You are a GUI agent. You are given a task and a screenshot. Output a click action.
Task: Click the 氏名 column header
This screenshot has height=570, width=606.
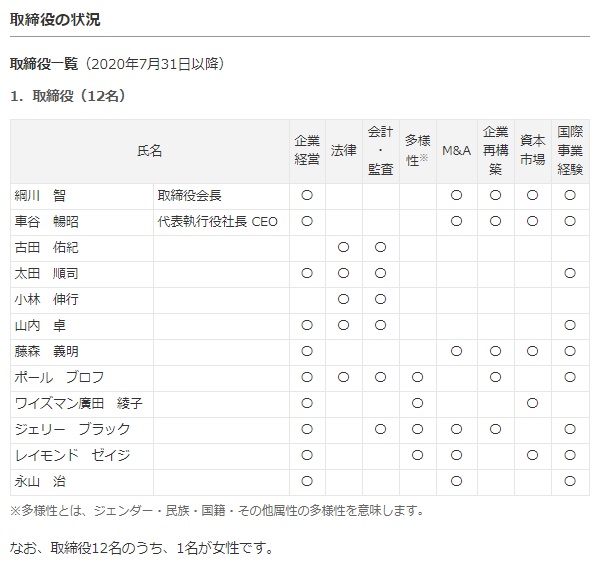pyautogui.click(x=149, y=151)
